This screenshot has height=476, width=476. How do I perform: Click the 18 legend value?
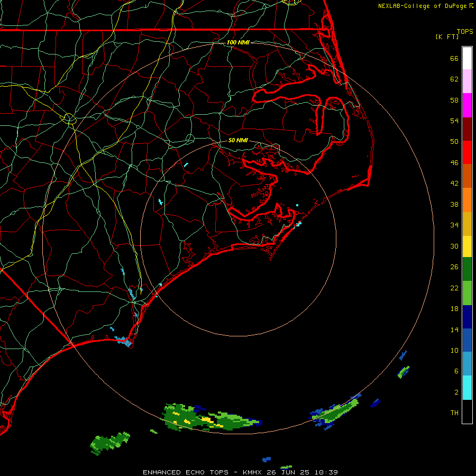pos(454,309)
